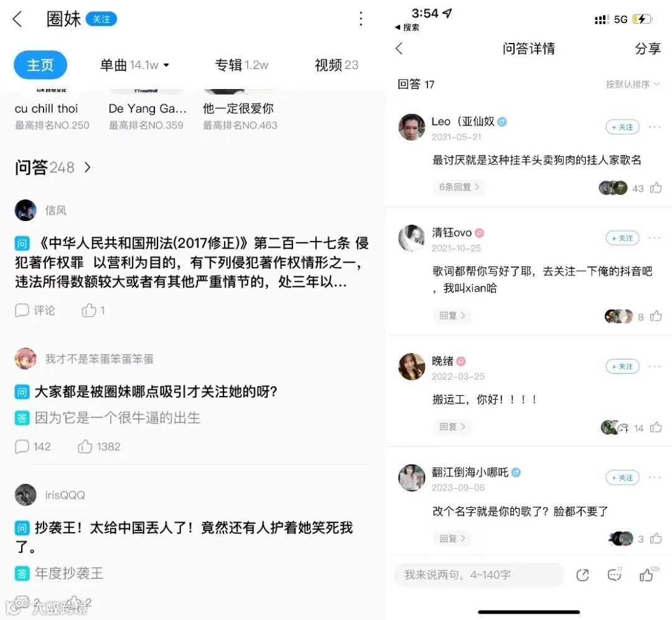This screenshot has width=672, height=620.
Task: Switch to the 视频 tab
Action: [337, 65]
